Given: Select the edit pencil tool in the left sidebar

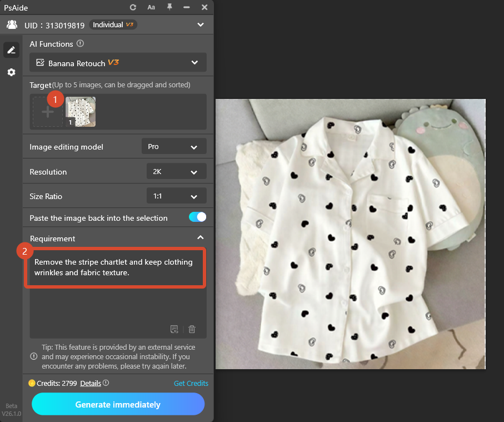Looking at the screenshot, I should point(11,49).
